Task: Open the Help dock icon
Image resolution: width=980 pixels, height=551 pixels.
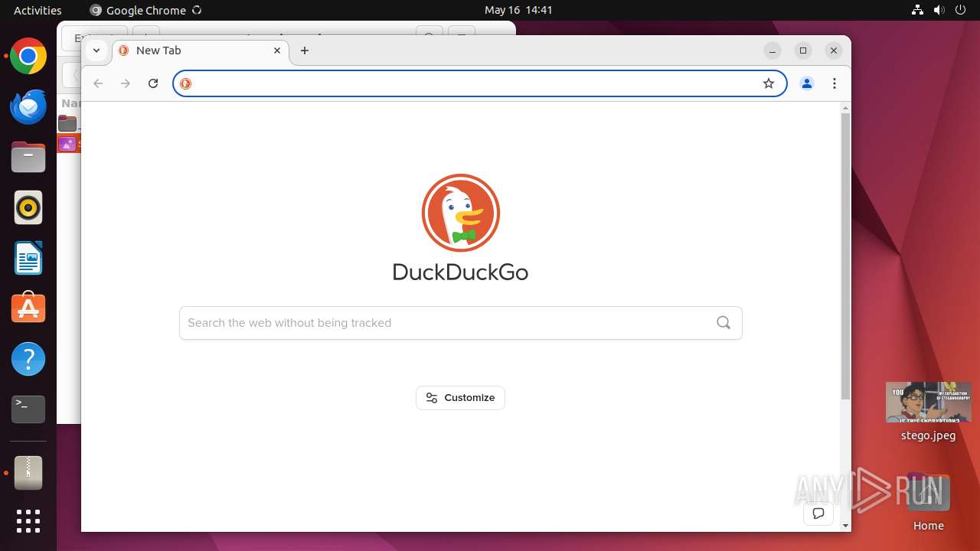Action: [28, 359]
